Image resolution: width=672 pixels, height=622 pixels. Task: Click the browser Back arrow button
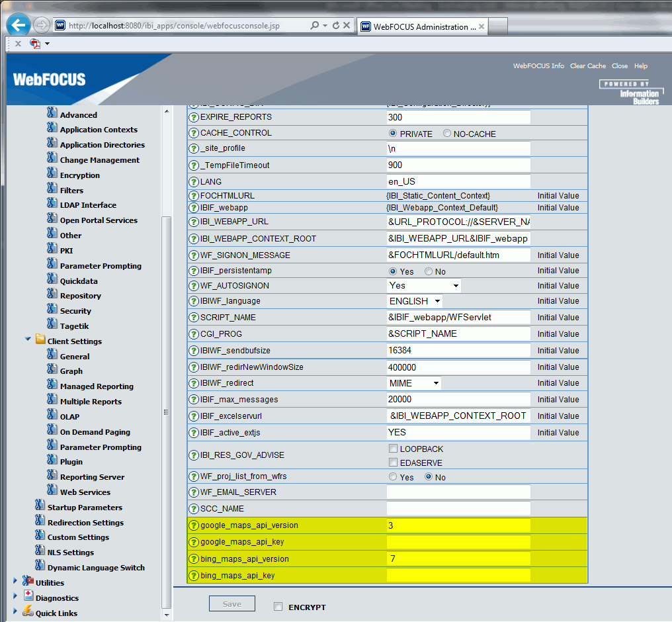[x=19, y=25]
